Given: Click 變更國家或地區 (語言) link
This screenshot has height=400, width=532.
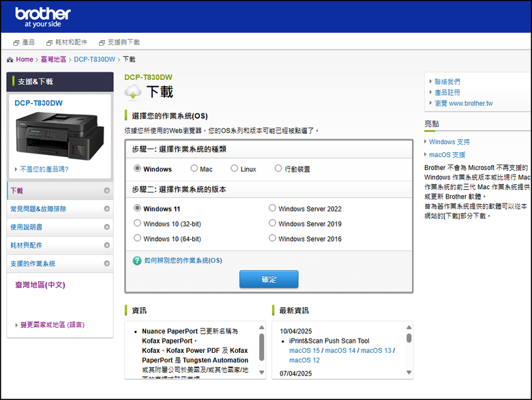Looking at the screenshot, I should tap(53, 325).
